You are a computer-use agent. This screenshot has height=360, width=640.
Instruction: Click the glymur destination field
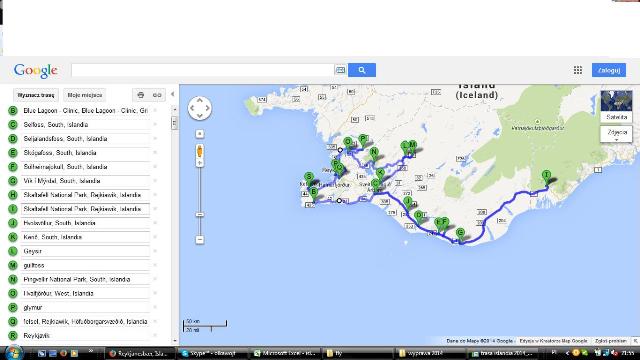tap(86, 307)
